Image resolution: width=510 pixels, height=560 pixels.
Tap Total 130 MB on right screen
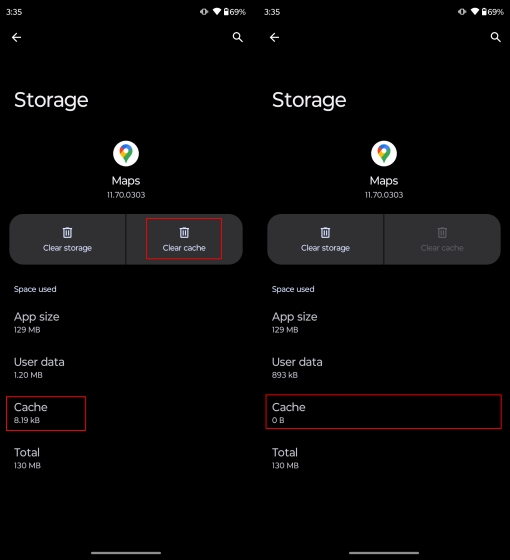tap(384, 458)
